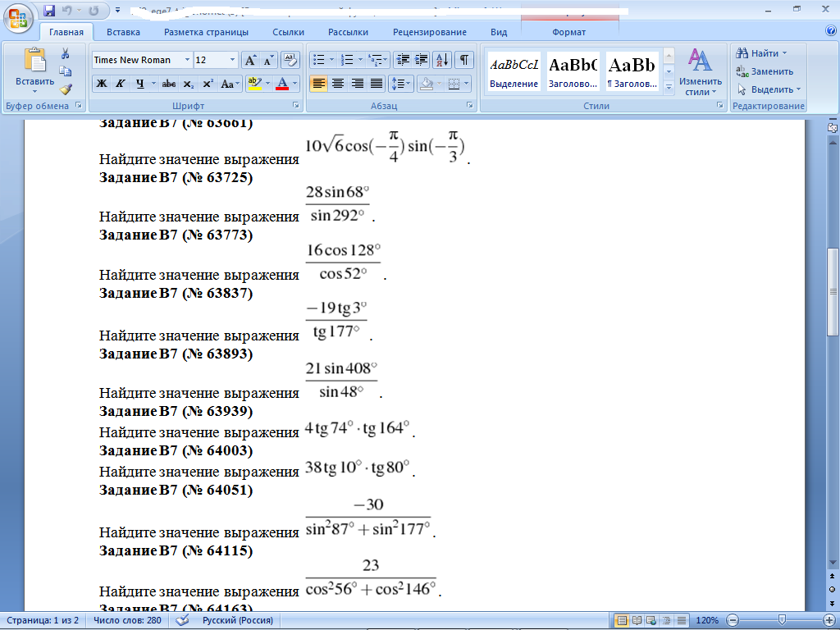Image resolution: width=840 pixels, height=630 pixels.
Task: Open the font name dropdown showing Times New Roman
Action: [x=187, y=60]
